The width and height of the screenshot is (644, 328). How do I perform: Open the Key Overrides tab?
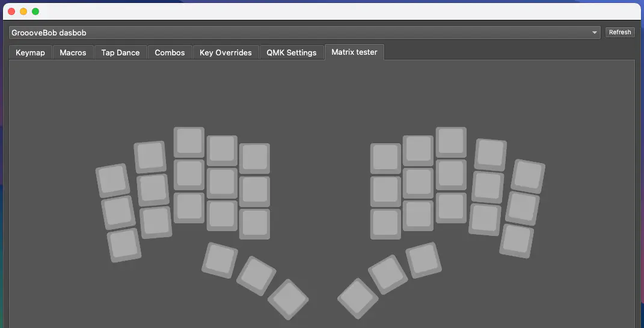click(x=225, y=53)
